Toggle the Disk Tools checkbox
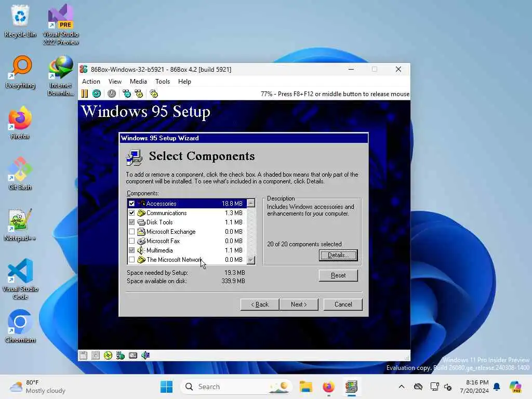 [131, 222]
